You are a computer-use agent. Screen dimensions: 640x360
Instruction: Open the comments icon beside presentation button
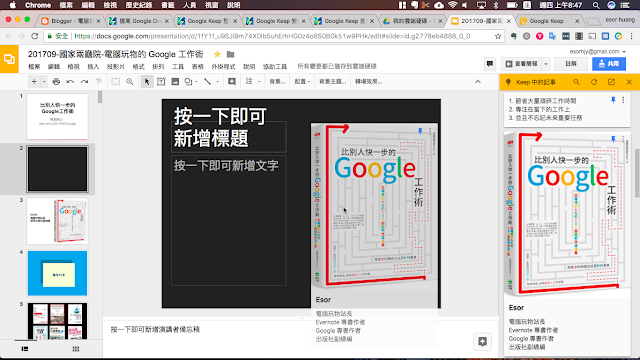pos(490,64)
